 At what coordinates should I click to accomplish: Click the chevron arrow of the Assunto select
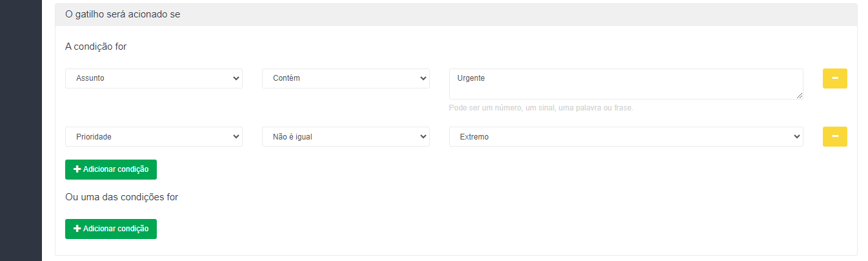coord(234,78)
